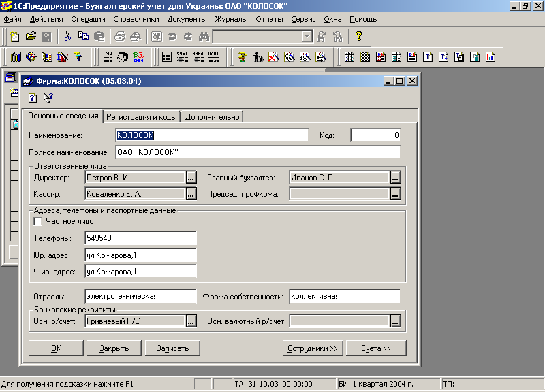Click the Юр. адрес input field
545x392 pixels.
(x=140, y=255)
